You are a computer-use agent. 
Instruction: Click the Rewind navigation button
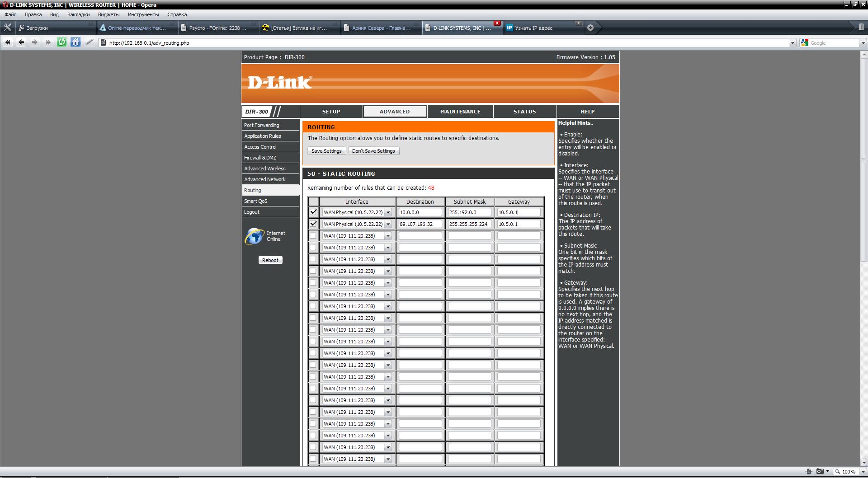tap(8, 42)
